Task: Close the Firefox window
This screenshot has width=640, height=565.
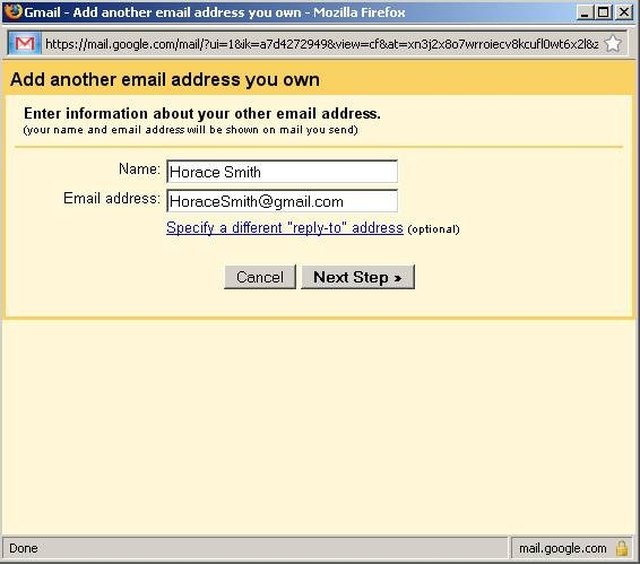Action: pyautogui.click(x=624, y=12)
